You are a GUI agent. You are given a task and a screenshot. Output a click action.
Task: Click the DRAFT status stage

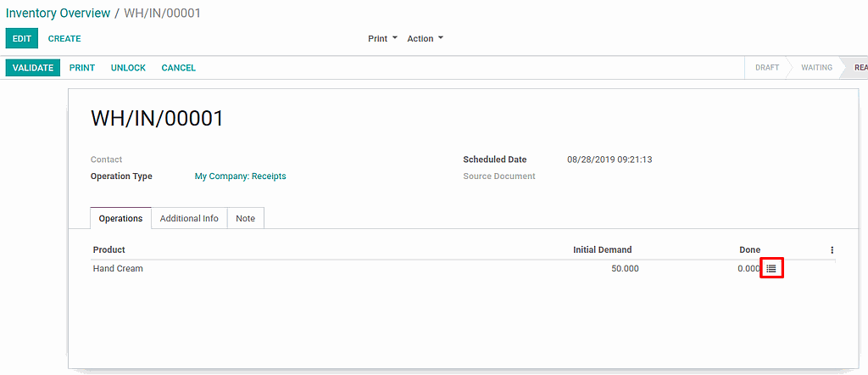click(767, 68)
